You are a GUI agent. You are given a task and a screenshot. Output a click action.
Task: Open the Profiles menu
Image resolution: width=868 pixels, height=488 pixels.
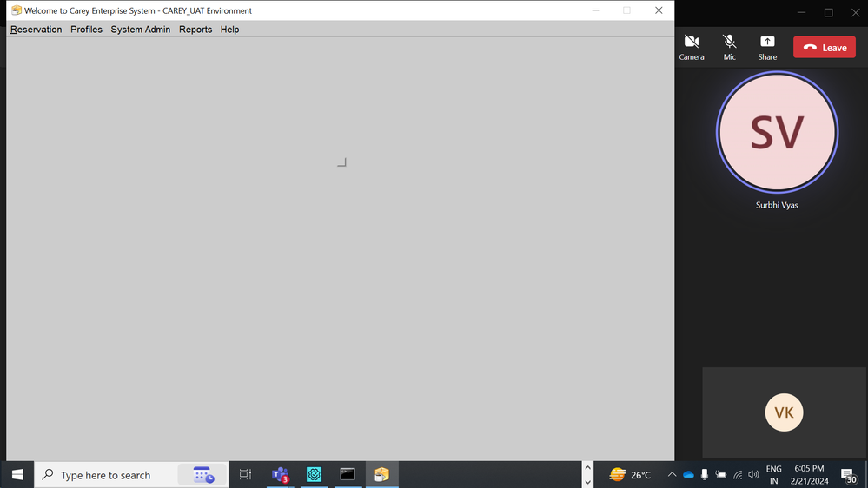click(86, 30)
